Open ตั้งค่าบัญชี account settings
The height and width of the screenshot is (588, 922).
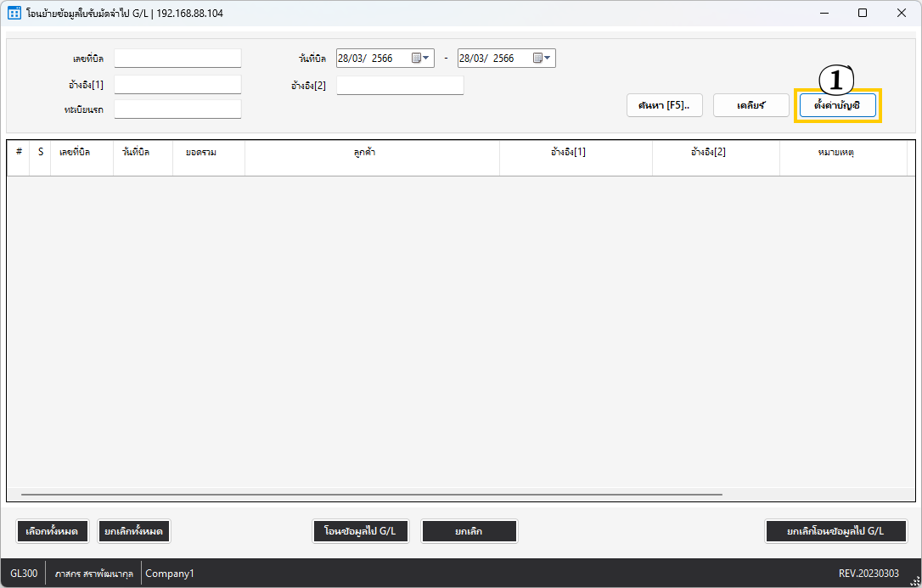(837, 105)
